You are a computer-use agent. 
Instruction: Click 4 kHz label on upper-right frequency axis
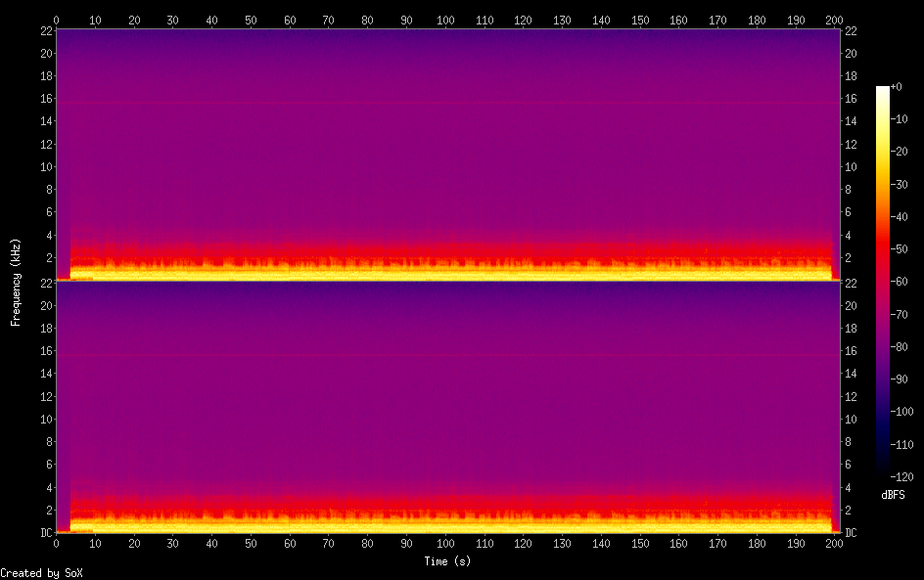(x=848, y=236)
